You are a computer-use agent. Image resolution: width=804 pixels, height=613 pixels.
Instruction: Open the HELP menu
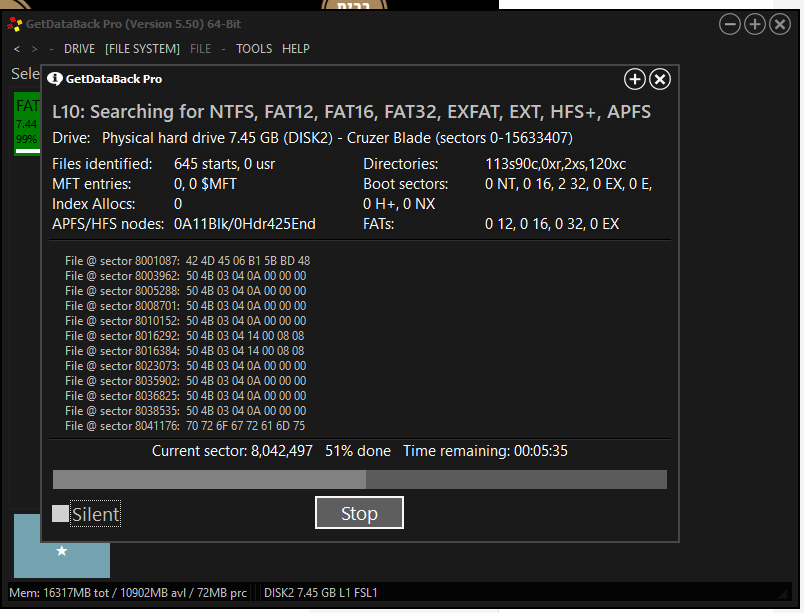pos(296,49)
